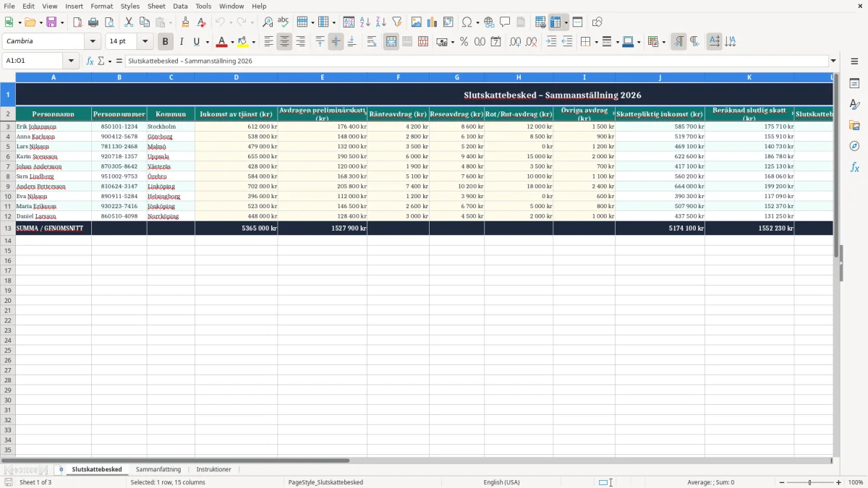Expand the Cambria font name dropdown
The width and height of the screenshot is (868, 488).
tap(93, 42)
